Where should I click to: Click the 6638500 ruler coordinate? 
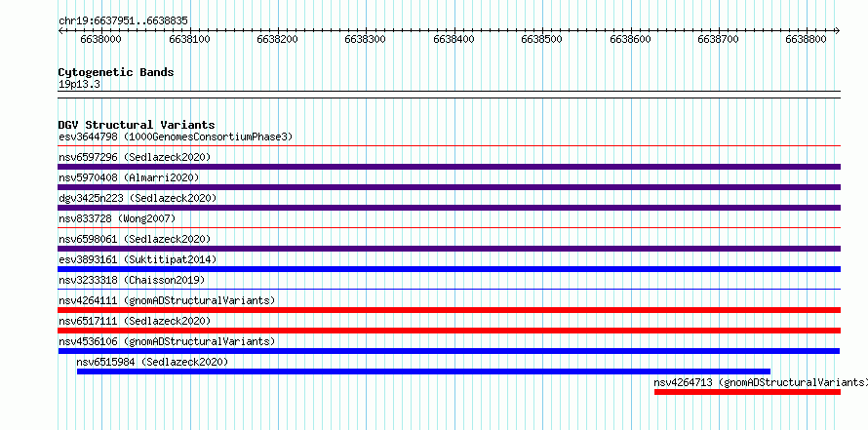[x=542, y=39]
